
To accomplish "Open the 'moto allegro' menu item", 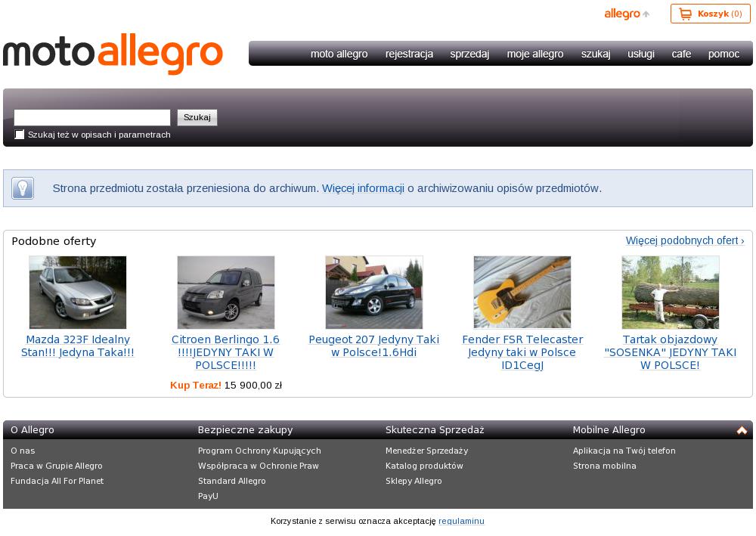I will [x=339, y=54].
